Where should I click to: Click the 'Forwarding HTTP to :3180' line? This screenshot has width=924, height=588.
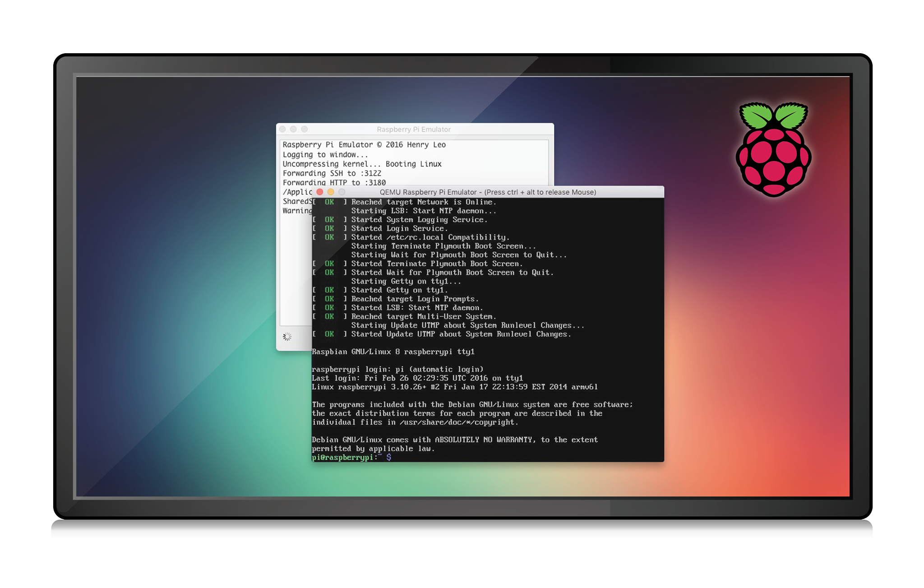[x=334, y=183]
